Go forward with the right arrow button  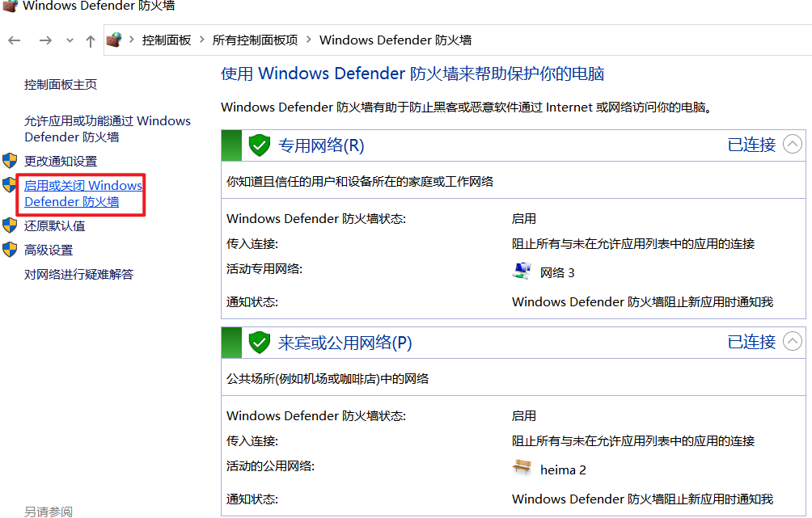[45, 40]
